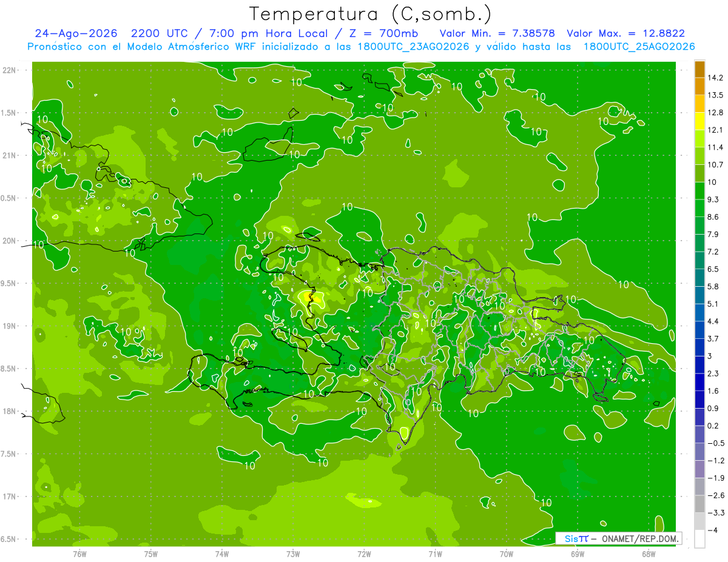Click the "18N" latitude axis label
Viewport: 728px width, 562px height.
click(x=10, y=412)
